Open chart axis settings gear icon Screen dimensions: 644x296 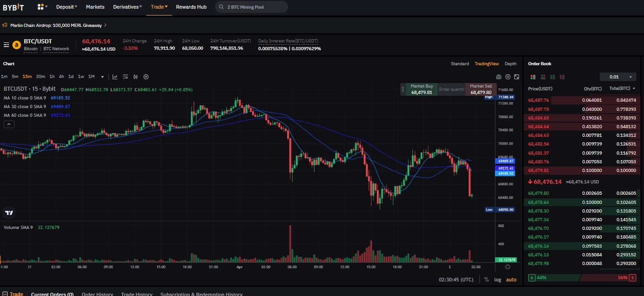pos(507,267)
